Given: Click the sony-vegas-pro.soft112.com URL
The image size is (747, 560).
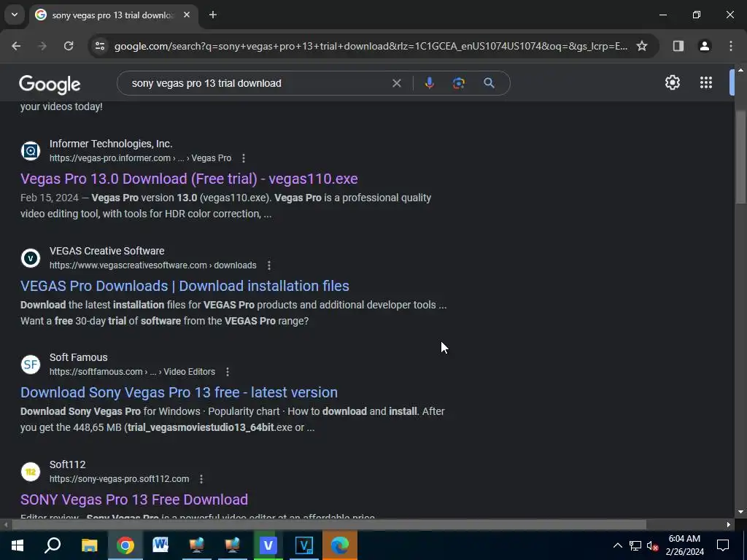Looking at the screenshot, I should (x=119, y=479).
